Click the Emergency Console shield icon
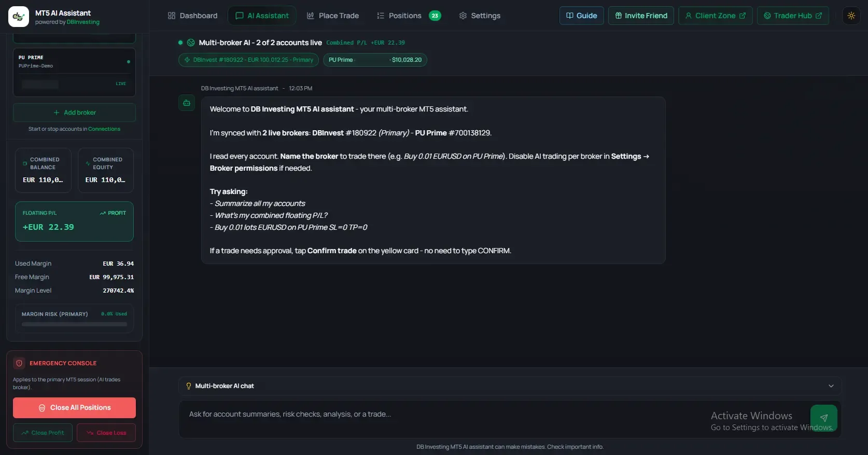The height and width of the screenshot is (455, 868). point(19,363)
